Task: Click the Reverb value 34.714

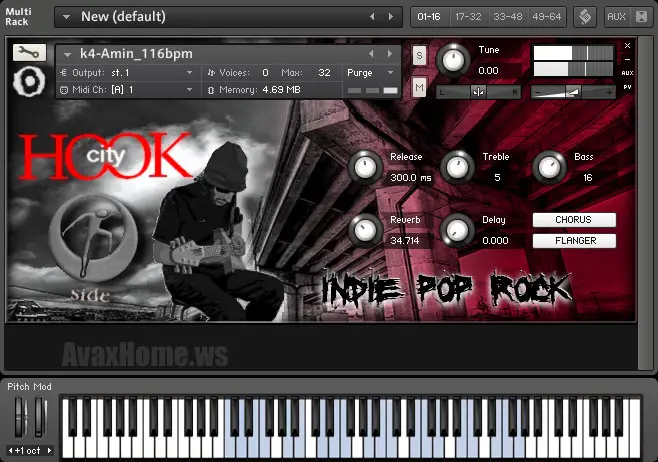Action: [x=405, y=241]
